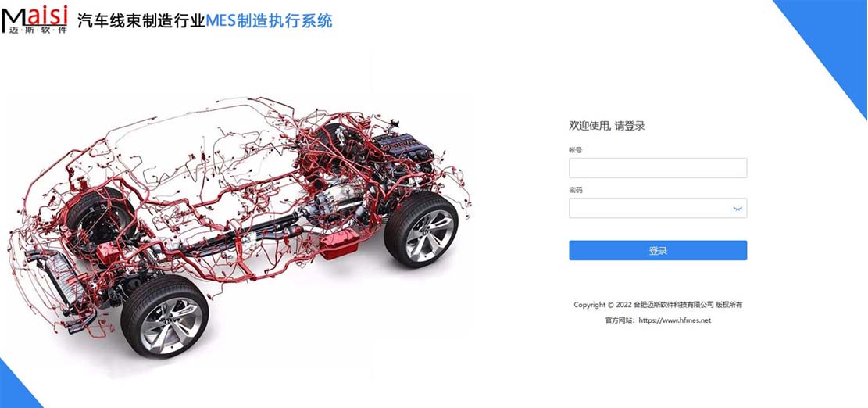
Task: Click the red battery box under car
Action: [x=339, y=245]
